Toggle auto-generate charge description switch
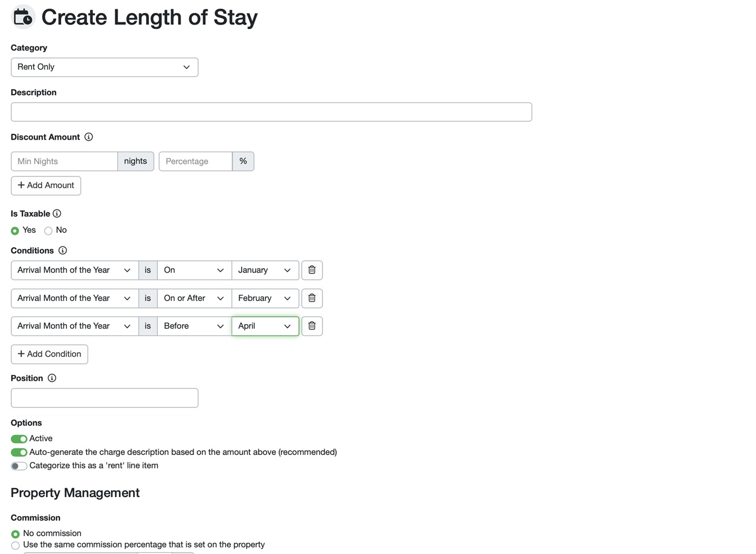Viewport: 756px width, 554px height. 19,452
